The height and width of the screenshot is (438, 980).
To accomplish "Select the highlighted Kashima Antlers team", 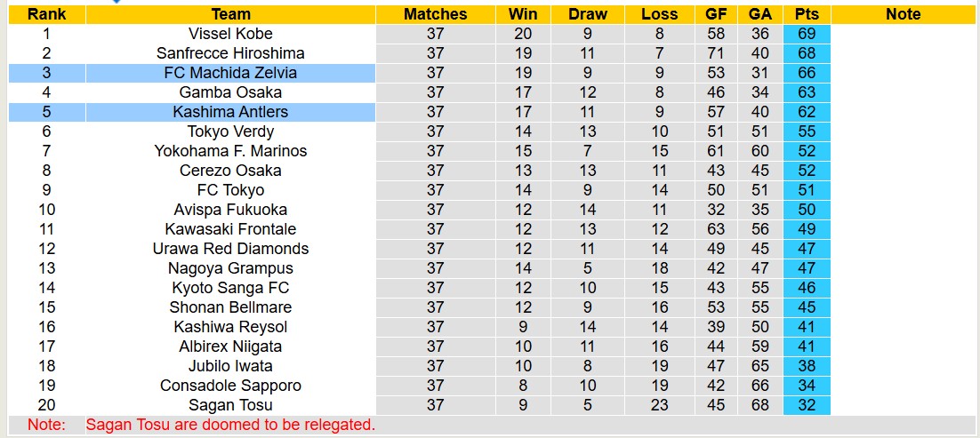I will [x=230, y=112].
